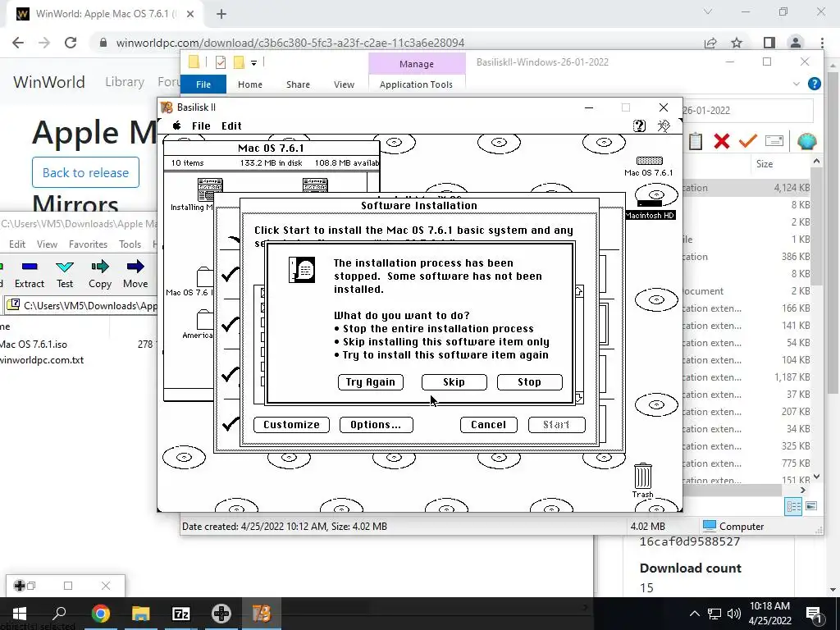Screen dimensions: 840x630
Task: Select the Mac Trash icon
Action: click(x=642, y=481)
